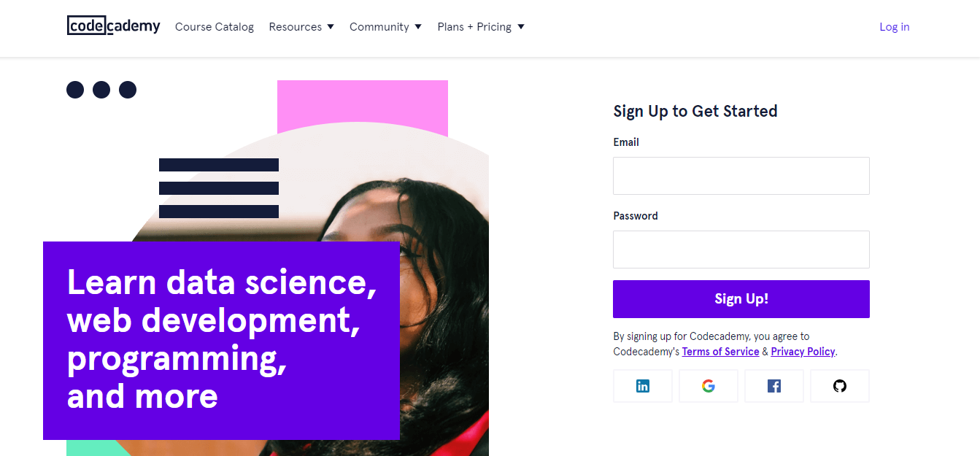Select Resources in the navigation bar
Image resolution: width=980 pixels, height=456 pixels.
pyautogui.click(x=295, y=26)
